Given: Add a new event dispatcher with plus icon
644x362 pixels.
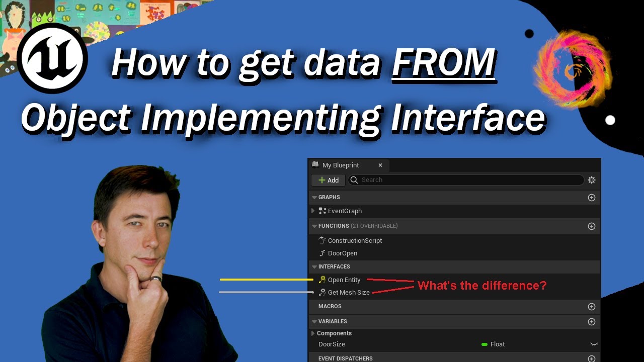Looking at the screenshot, I should (592, 358).
